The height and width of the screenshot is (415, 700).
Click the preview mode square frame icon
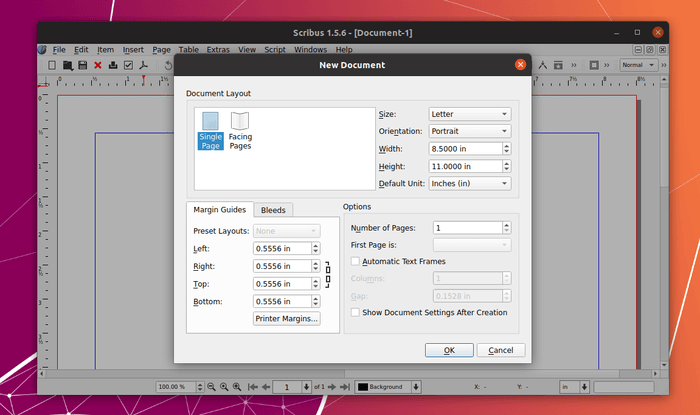coord(594,65)
